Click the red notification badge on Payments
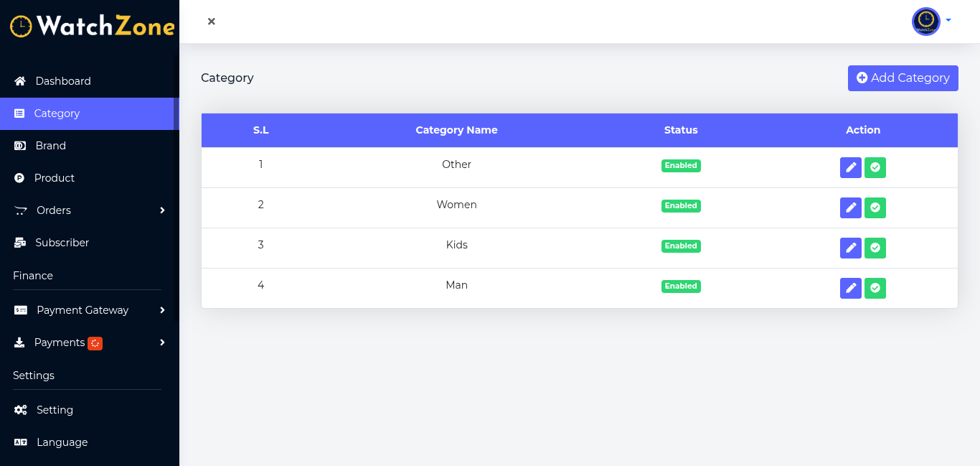The image size is (980, 466). coord(95,343)
